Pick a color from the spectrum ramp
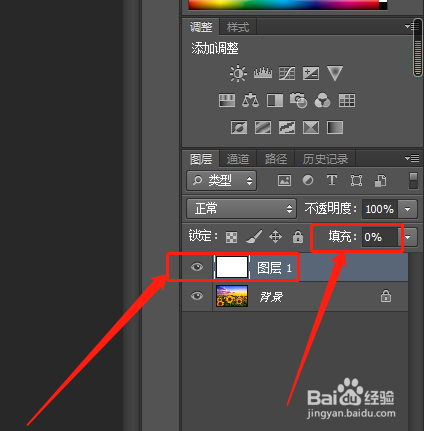This screenshot has width=424, height=431. click(284, 5)
